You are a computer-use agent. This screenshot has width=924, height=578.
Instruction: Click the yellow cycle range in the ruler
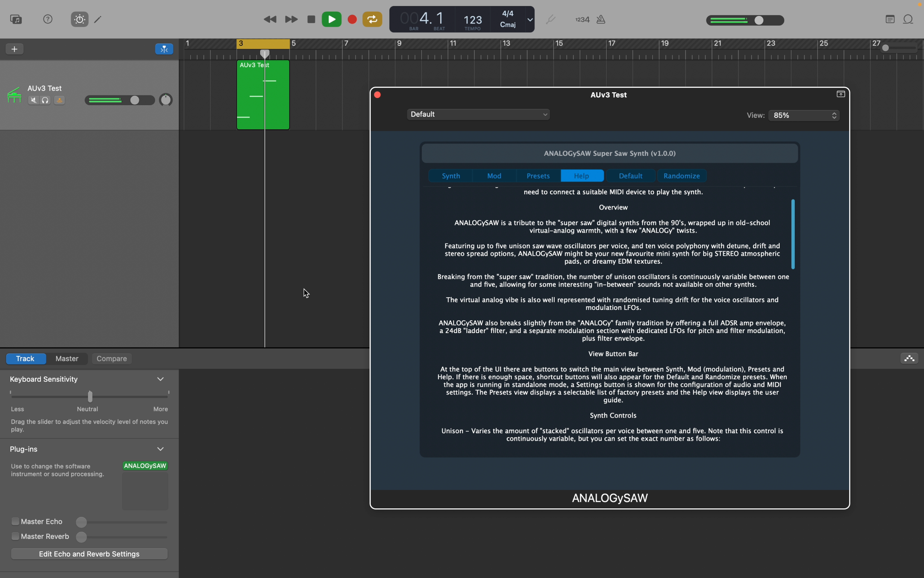(x=263, y=44)
